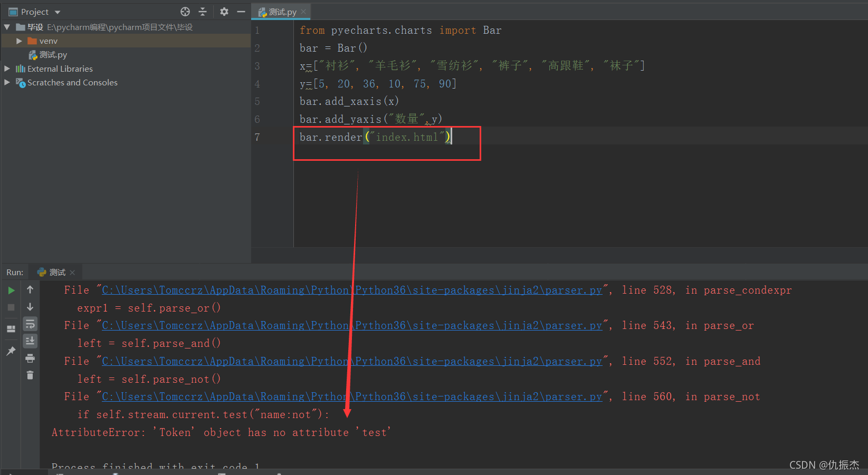Click on bar.add_xaxis(x) line
Image resolution: width=868 pixels, height=475 pixels.
pyautogui.click(x=349, y=101)
